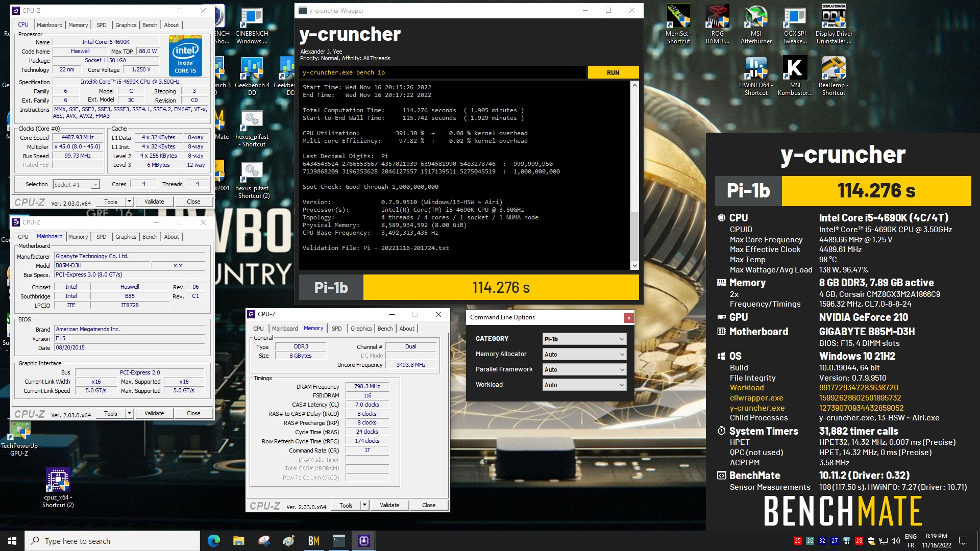
Task: Open MSI Kombustor desktop icon
Action: [795, 76]
